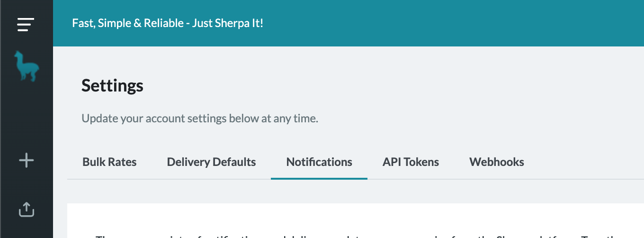Image resolution: width=644 pixels, height=238 pixels.
Task: Open the upload icon in sidebar
Action: tap(27, 209)
